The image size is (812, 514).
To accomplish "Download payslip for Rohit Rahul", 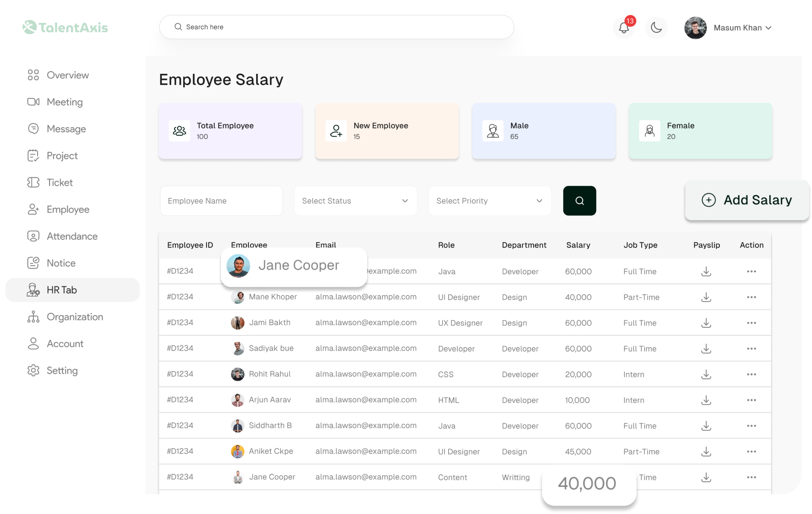I will 706,375.
